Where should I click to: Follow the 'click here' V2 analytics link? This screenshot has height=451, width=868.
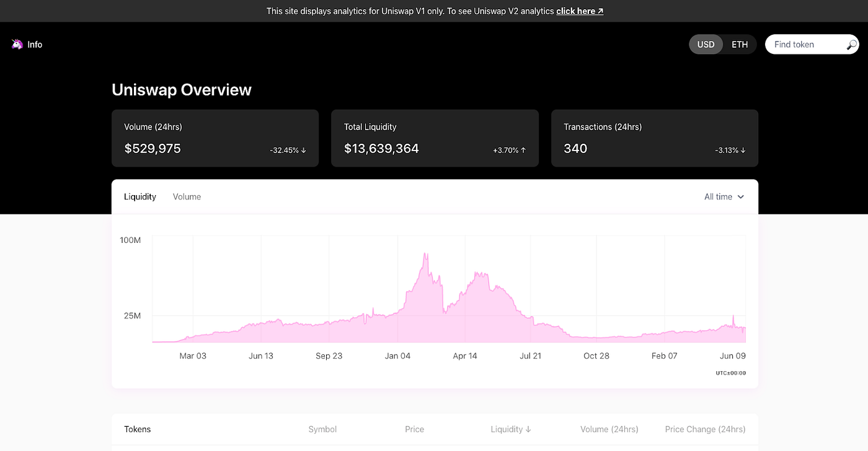(580, 11)
